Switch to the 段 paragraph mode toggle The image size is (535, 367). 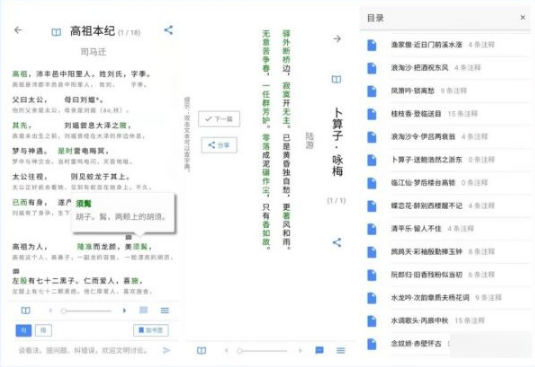pos(43,330)
